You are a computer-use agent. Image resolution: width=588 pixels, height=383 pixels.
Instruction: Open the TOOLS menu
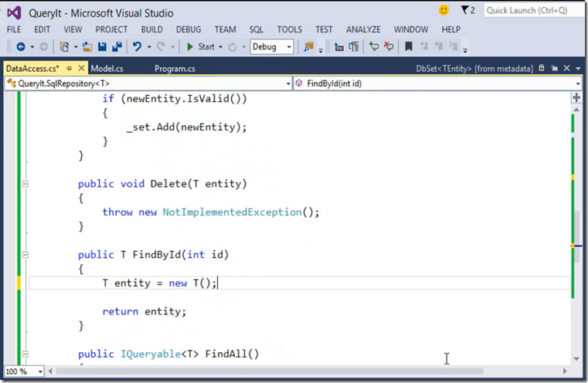(290, 29)
